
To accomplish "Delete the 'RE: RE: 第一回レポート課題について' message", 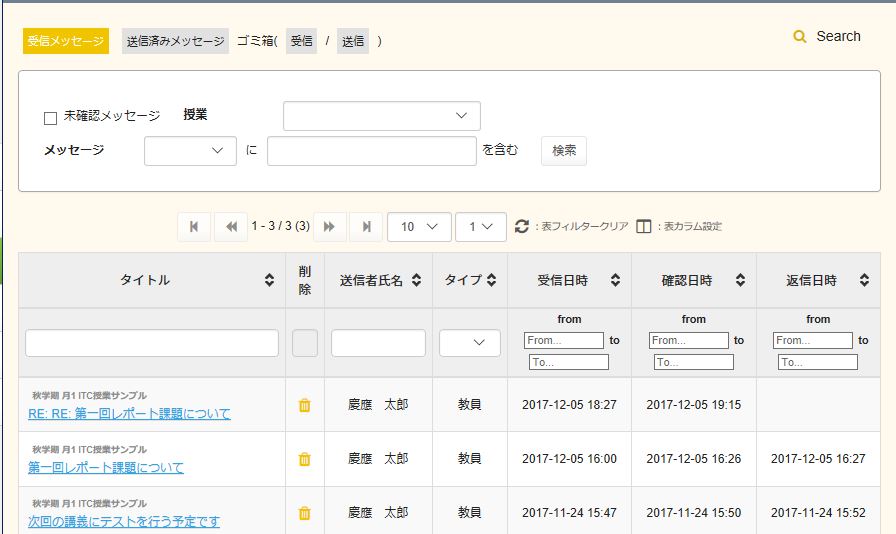I will tap(305, 405).
